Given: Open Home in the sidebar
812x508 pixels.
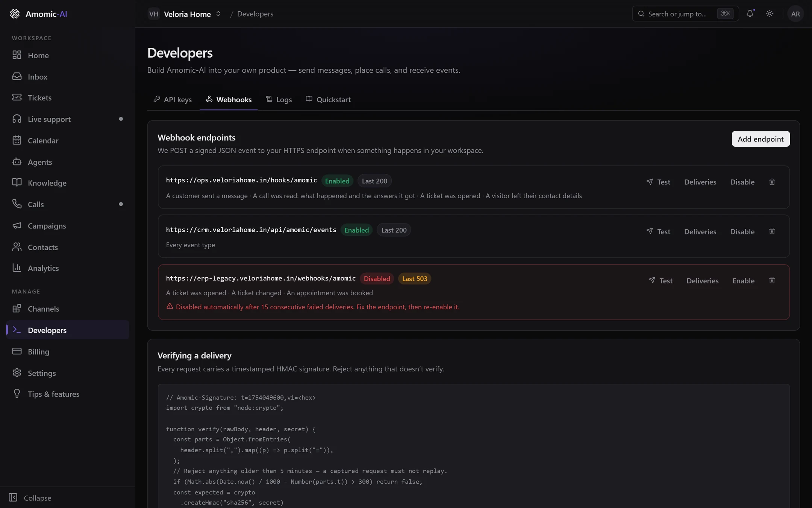Looking at the screenshot, I should click(x=68, y=55).
